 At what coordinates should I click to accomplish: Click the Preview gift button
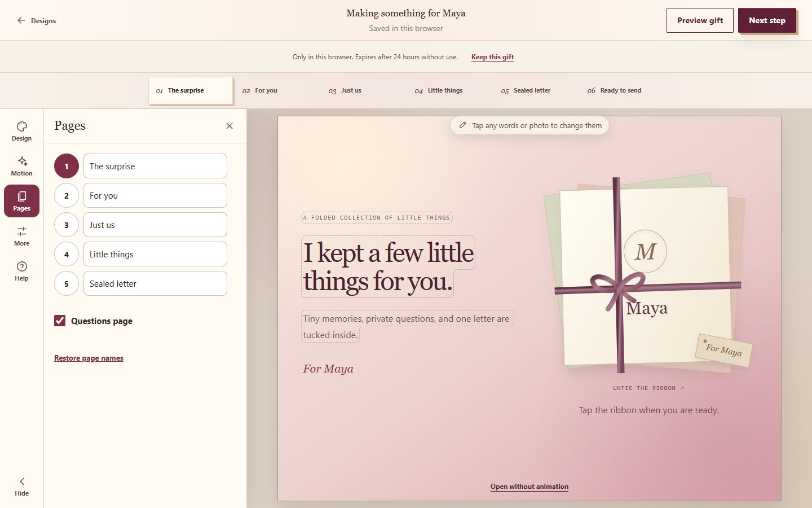(x=700, y=20)
